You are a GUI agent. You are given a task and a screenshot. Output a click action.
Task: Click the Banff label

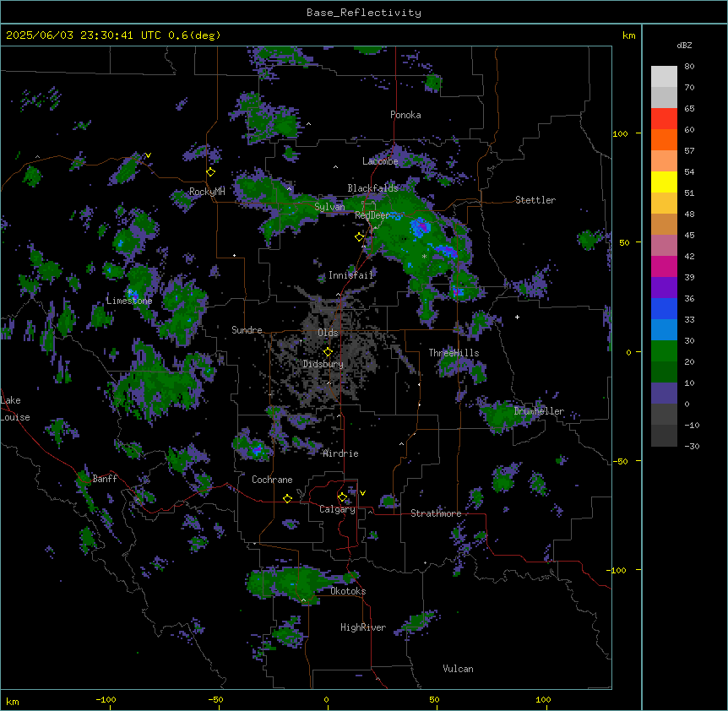(x=105, y=479)
